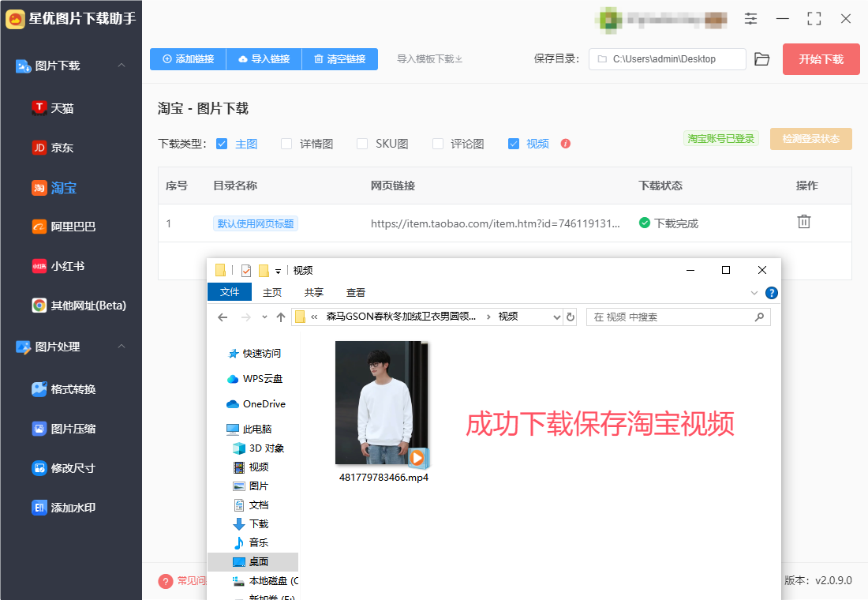Image resolution: width=868 pixels, height=600 pixels.
Task: Open Explorer help blue question icon
Action: pyautogui.click(x=771, y=293)
